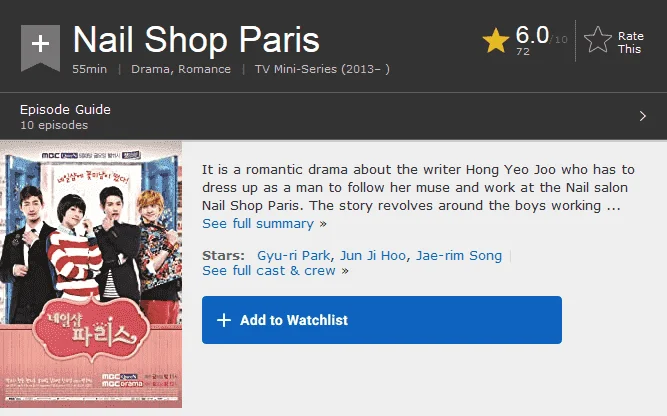The width and height of the screenshot is (667, 416).
Task: Click the Drama genre link
Action: click(x=150, y=69)
